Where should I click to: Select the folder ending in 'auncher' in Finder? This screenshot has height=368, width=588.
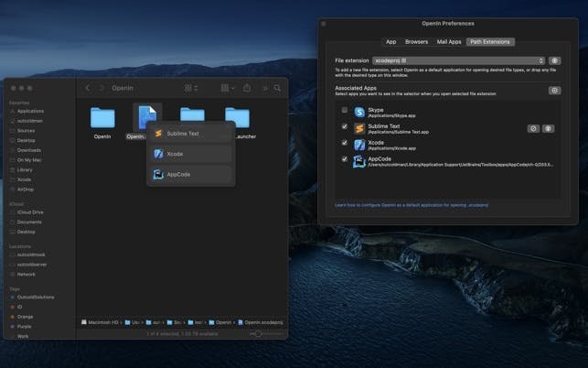coord(237,117)
